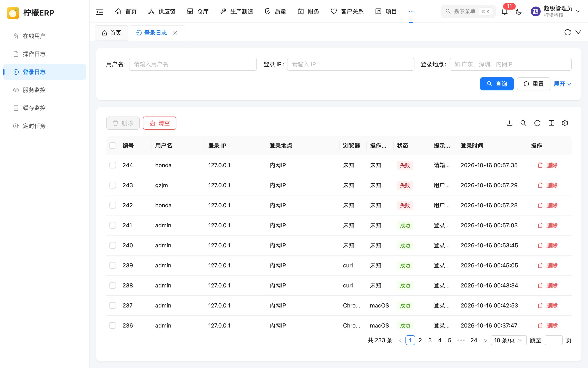Show more top menus via ellipsis
Image resolution: width=588 pixels, height=368 pixels.
point(411,11)
